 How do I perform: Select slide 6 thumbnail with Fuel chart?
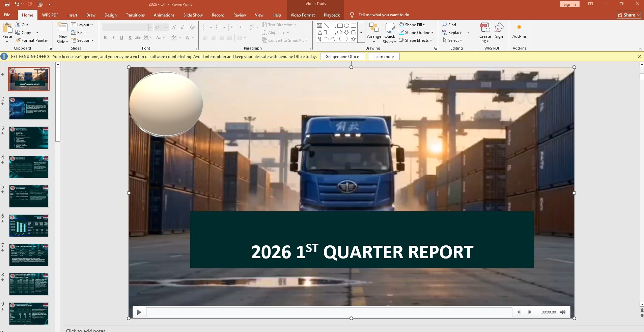[x=29, y=225]
